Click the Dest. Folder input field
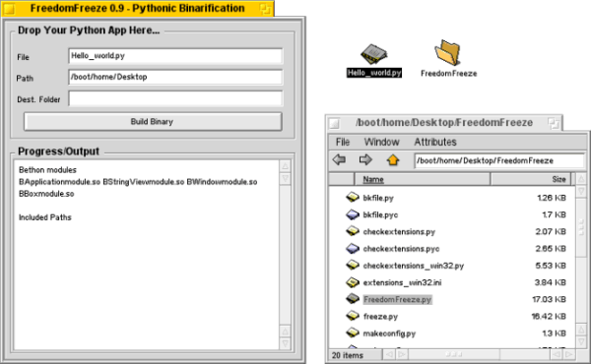 (x=175, y=99)
